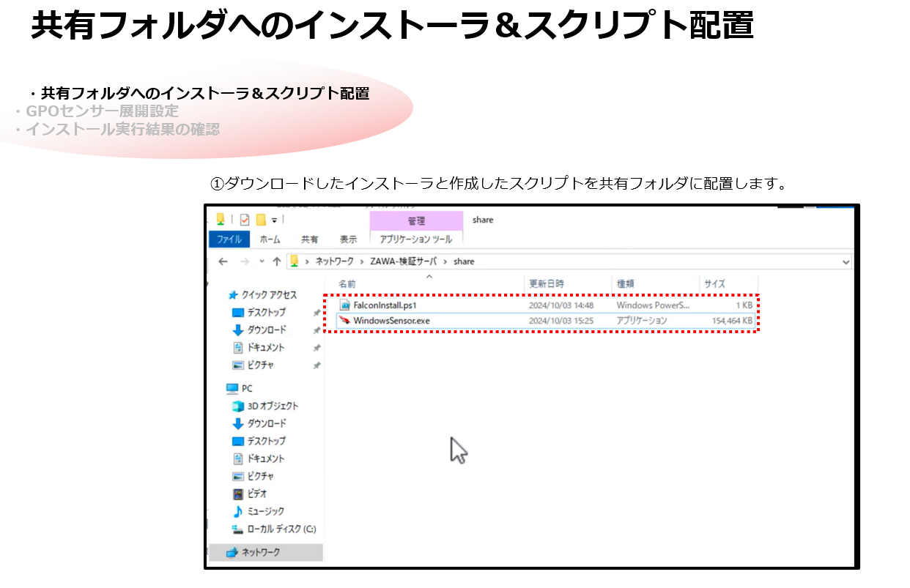The width and height of the screenshot is (910, 588).
Task: Click the FalconInstall.ps1 script file icon
Action: point(345,305)
